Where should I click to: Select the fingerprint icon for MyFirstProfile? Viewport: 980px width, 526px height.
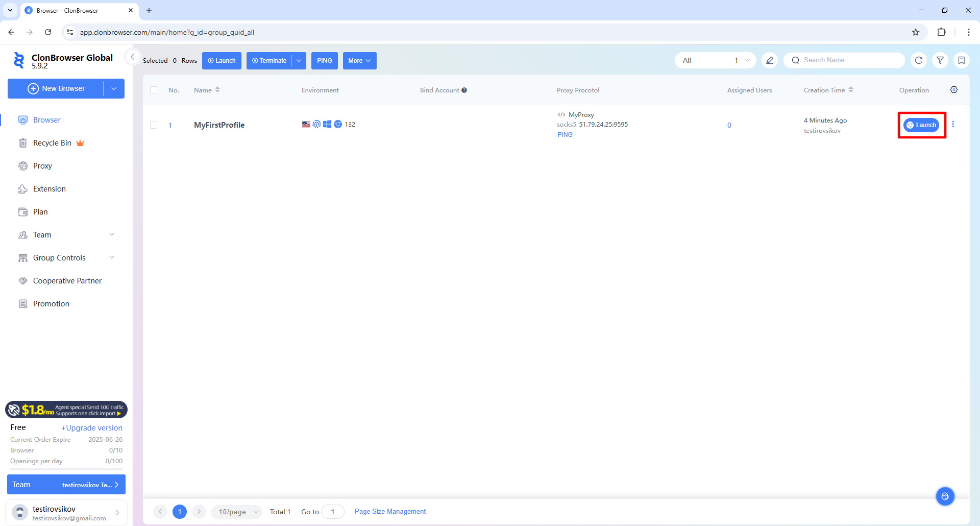(316, 124)
